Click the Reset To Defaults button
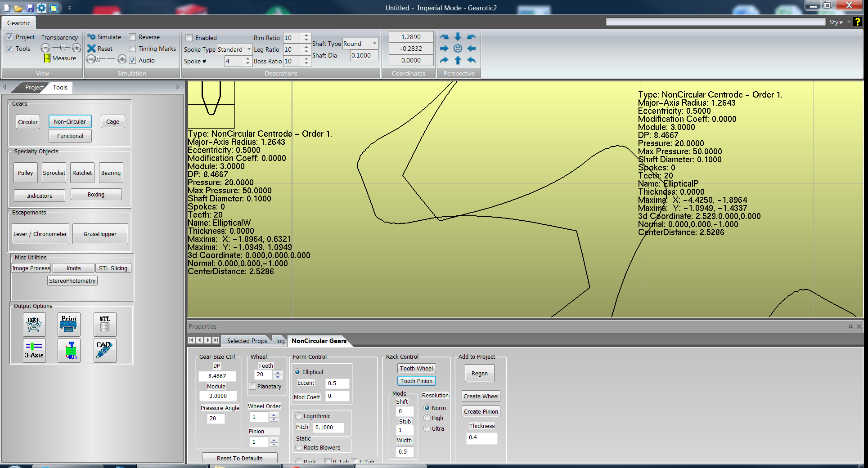 click(239, 458)
